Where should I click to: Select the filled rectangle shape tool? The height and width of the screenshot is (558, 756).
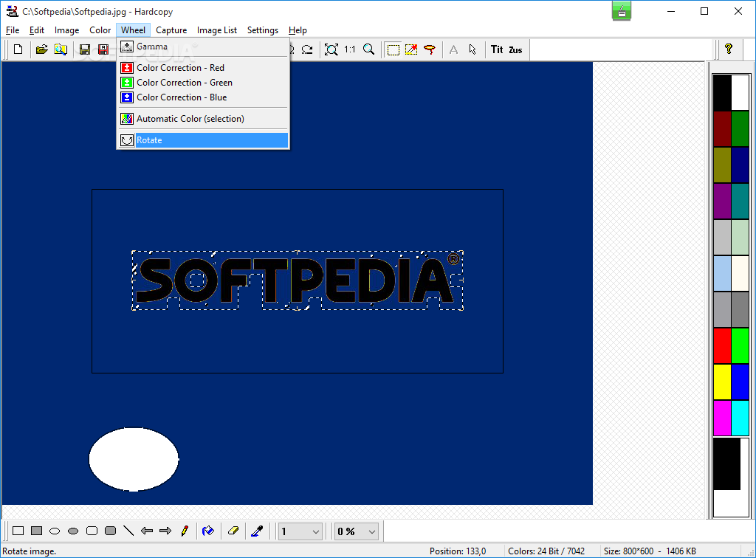(x=36, y=531)
